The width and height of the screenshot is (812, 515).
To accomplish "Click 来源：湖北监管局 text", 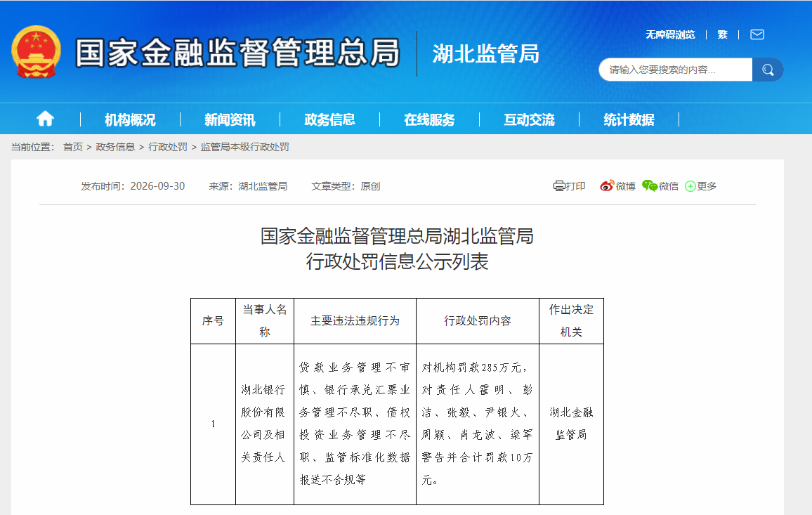I will coord(248,186).
